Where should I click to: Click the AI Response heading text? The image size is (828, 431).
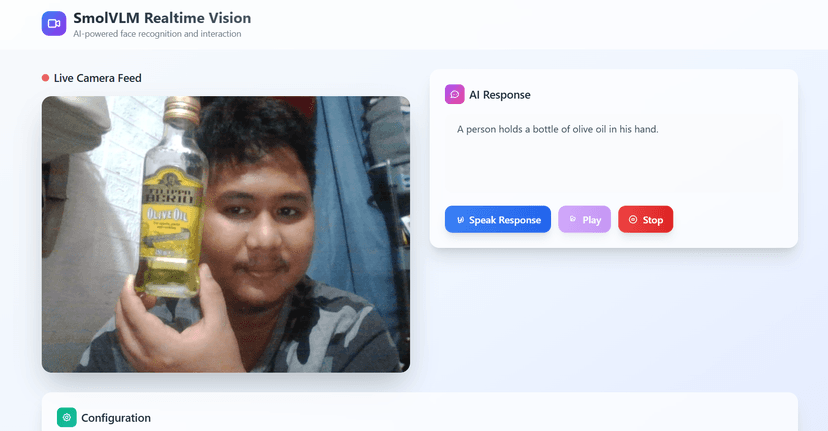[500, 95]
